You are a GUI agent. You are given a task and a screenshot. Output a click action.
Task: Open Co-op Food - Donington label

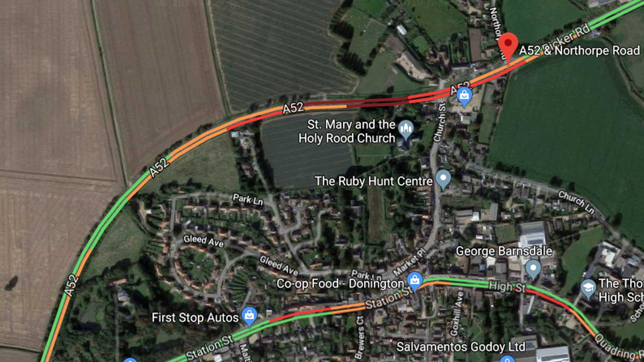pyautogui.click(x=340, y=284)
